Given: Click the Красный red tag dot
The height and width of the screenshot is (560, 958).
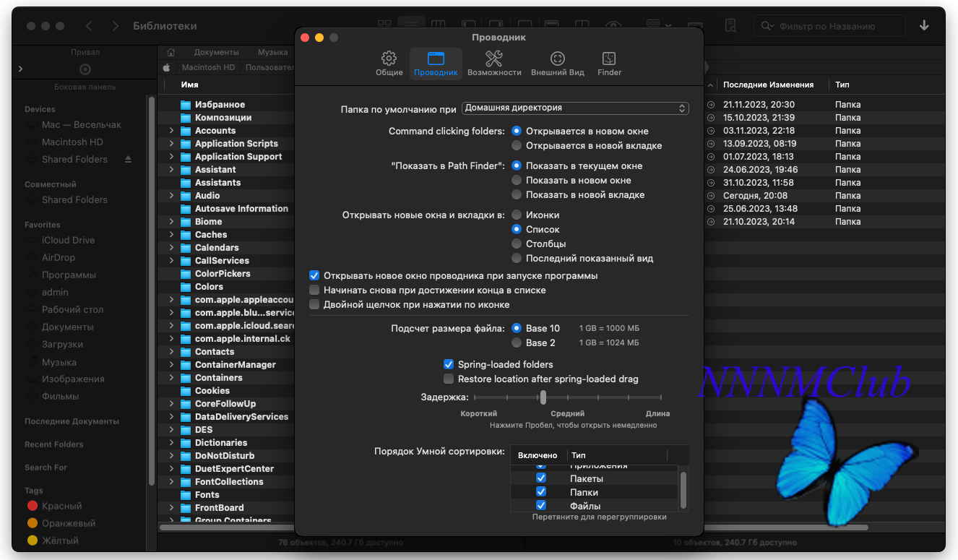Looking at the screenshot, I should click(33, 506).
